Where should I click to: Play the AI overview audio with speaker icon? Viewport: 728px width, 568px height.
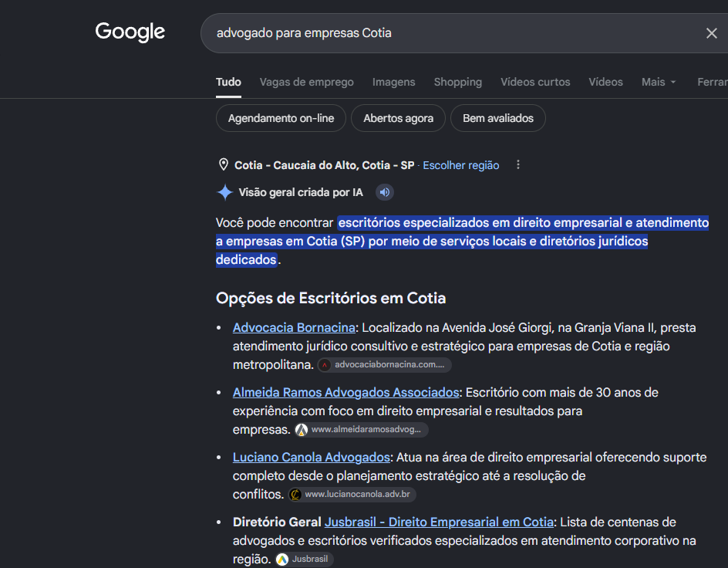point(384,192)
